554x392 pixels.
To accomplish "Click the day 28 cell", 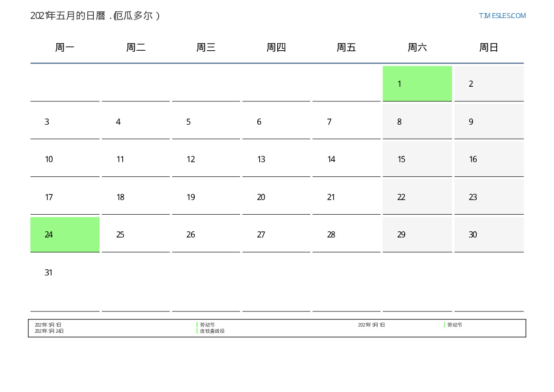I will pyautogui.click(x=346, y=235).
